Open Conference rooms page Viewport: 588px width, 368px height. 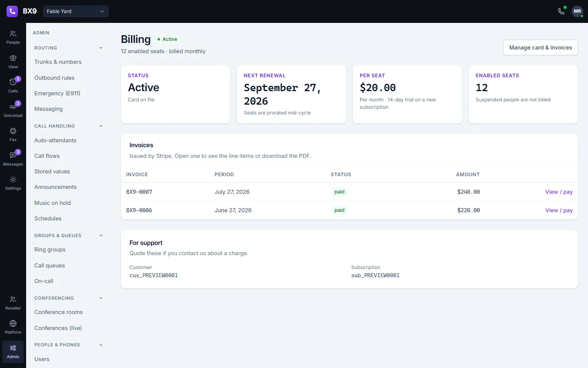click(x=58, y=312)
